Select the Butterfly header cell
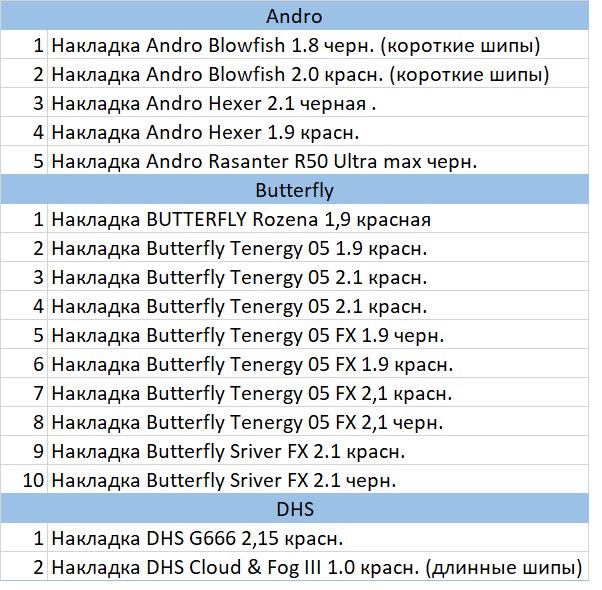Viewport: 602px width, 590px height. tap(294, 190)
